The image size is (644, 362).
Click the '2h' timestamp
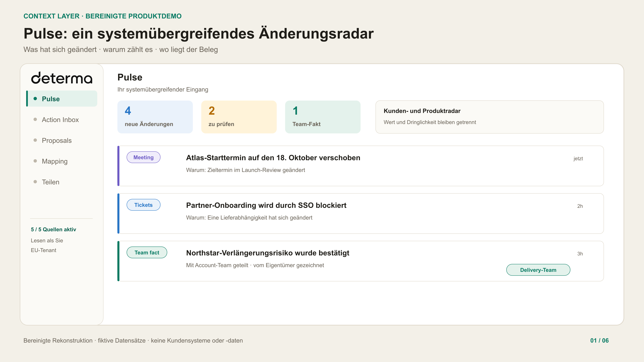coord(580,206)
